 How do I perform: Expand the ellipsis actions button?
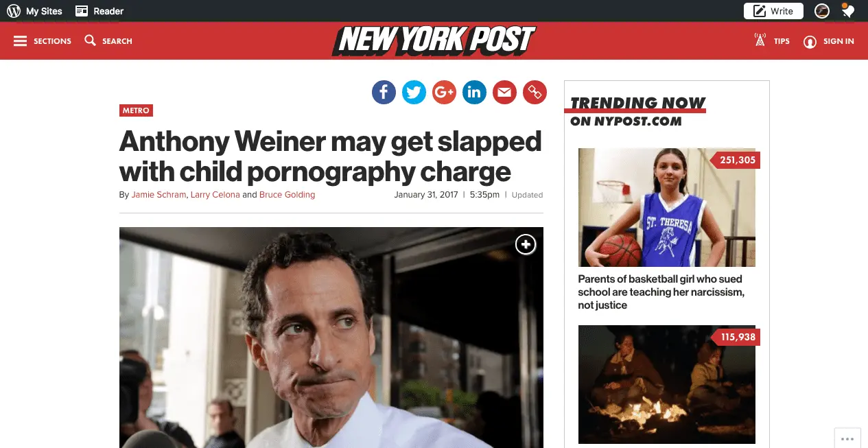[847, 438]
